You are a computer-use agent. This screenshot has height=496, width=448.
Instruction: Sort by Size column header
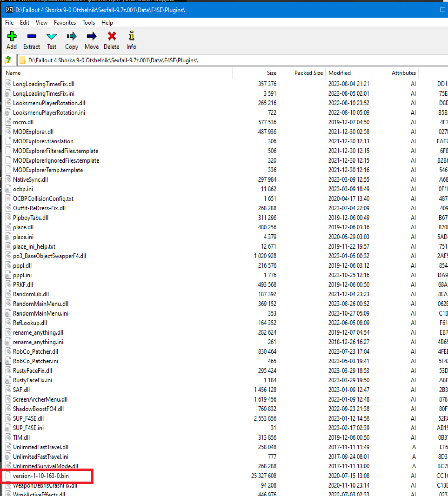[272, 73]
